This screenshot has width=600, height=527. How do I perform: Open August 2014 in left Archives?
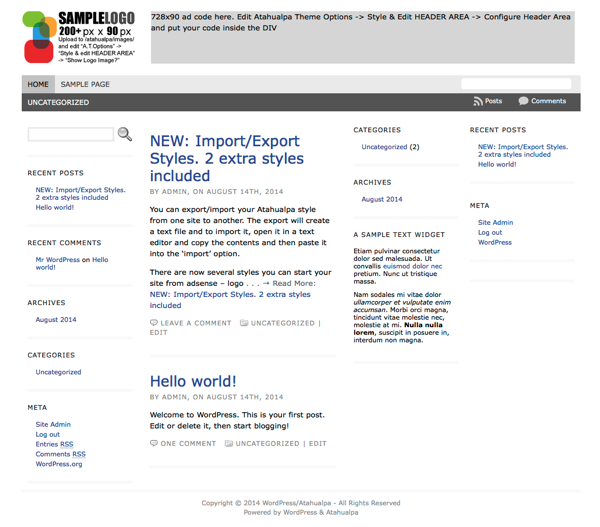point(56,320)
